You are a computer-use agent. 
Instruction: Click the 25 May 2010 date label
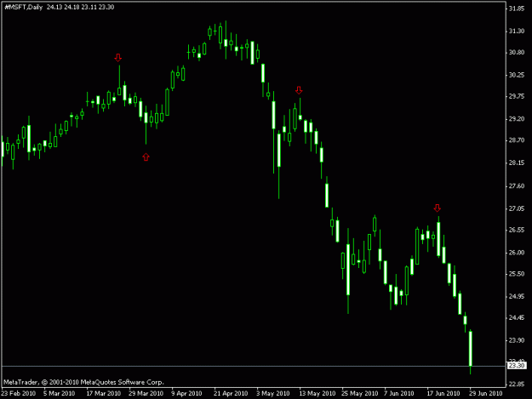click(360, 394)
